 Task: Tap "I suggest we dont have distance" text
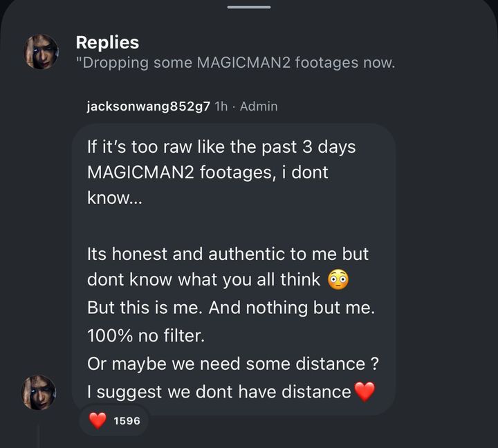pyautogui.click(x=219, y=392)
